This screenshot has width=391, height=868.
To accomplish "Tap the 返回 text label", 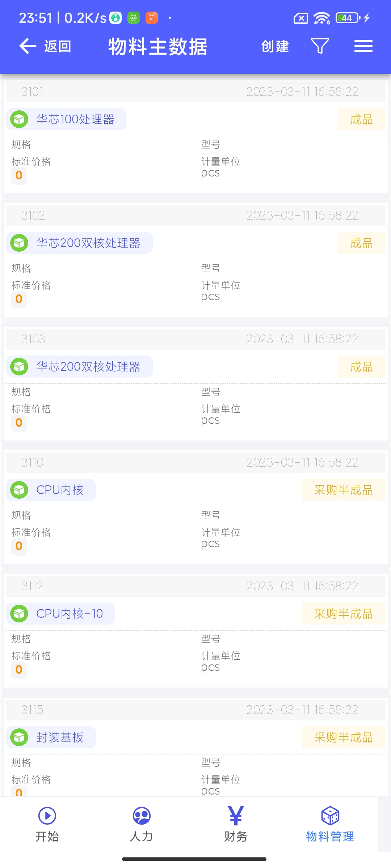I will [58, 47].
